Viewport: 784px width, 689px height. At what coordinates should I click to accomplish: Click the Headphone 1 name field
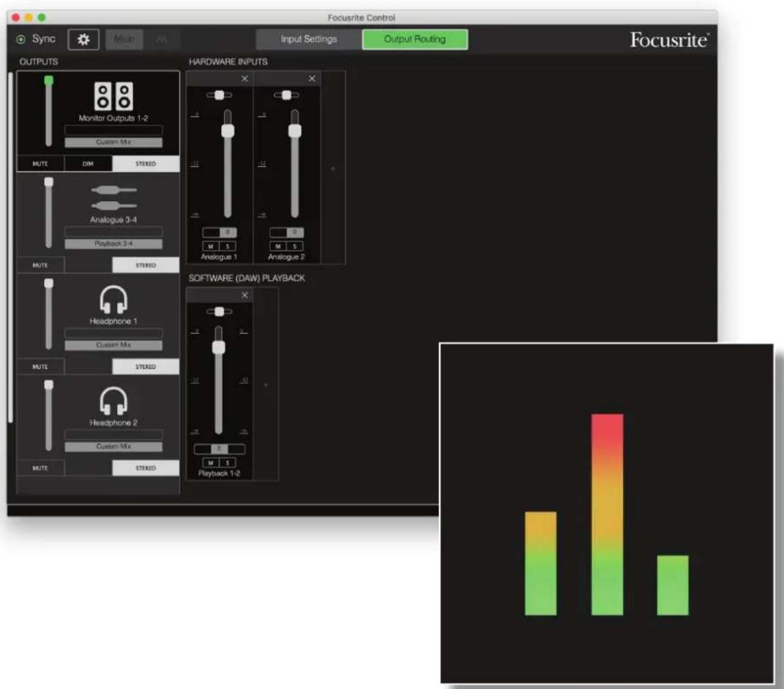click(x=114, y=333)
